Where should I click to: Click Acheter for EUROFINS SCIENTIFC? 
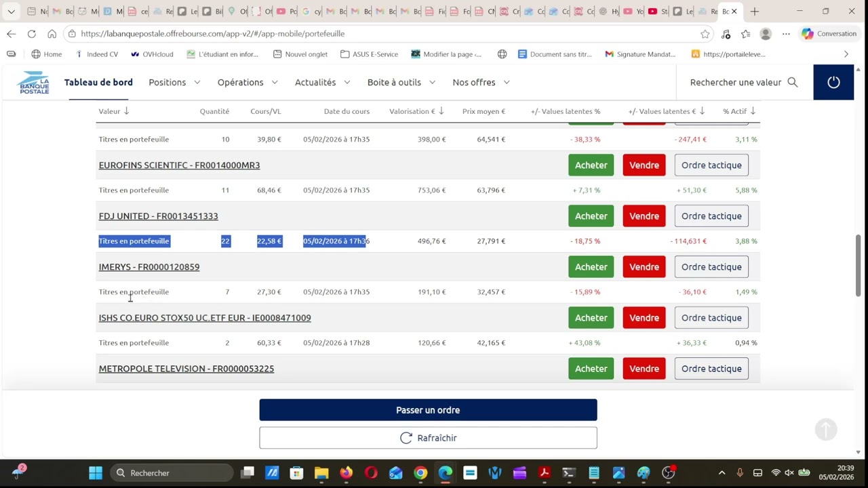[x=591, y=165]
